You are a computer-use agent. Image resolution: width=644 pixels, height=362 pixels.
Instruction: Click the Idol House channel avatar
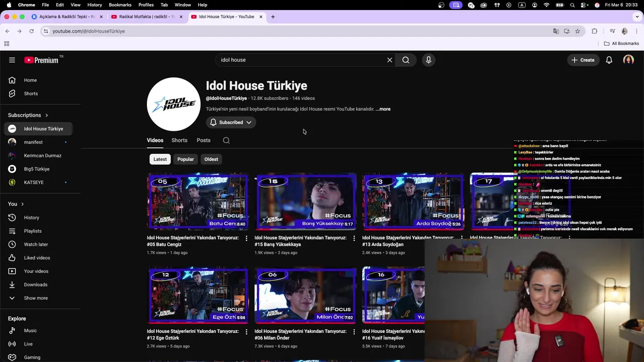[174, 104]
